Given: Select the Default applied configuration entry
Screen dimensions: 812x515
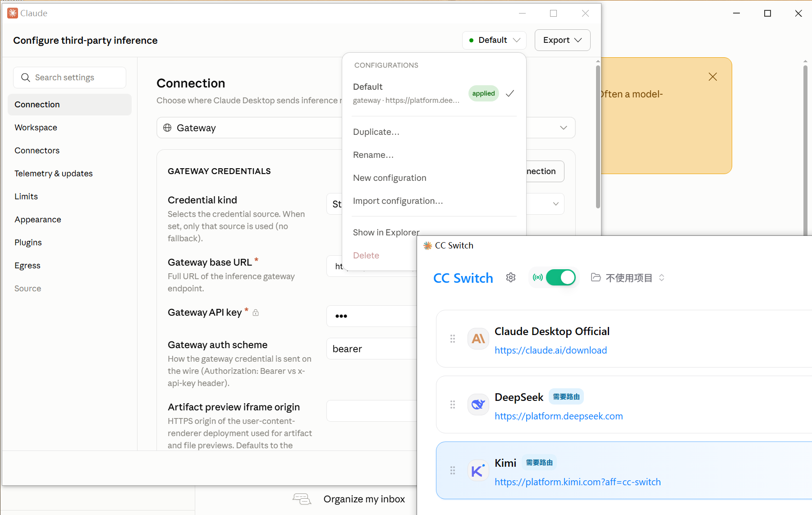Looking at the screenshot, I should [434, 93].
